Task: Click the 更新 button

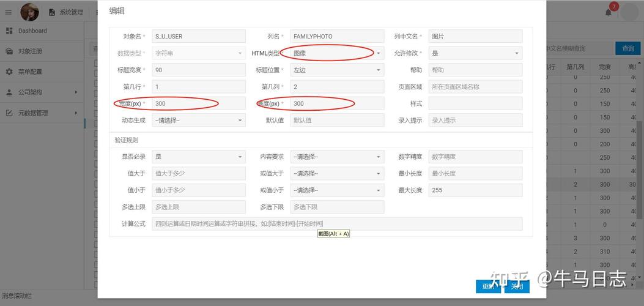Action: coord(488,286)
